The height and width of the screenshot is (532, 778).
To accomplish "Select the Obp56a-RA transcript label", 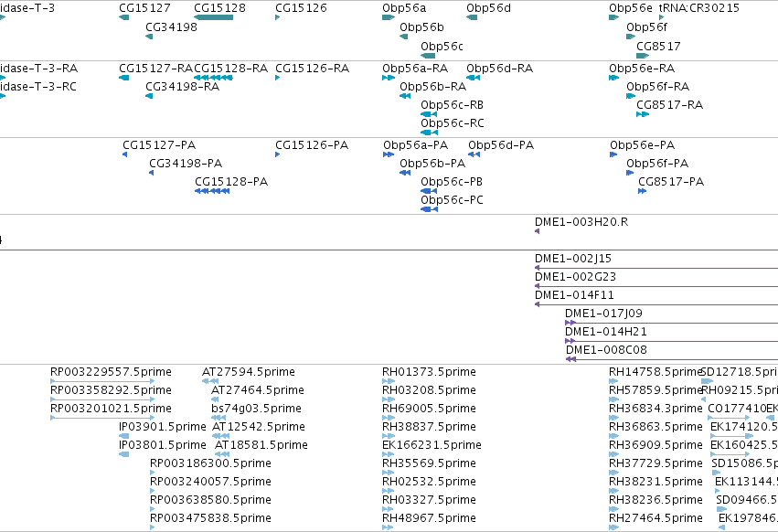I will pos(415,68).
